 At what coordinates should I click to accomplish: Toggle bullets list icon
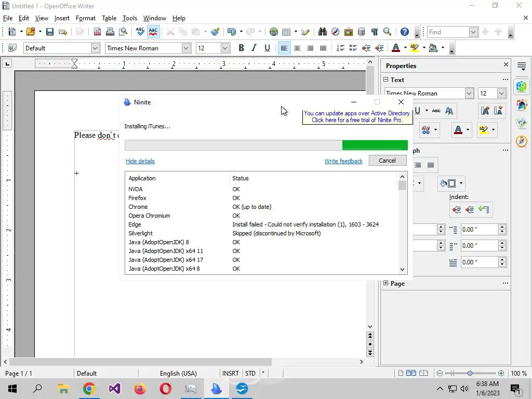(x=353, y=48)
